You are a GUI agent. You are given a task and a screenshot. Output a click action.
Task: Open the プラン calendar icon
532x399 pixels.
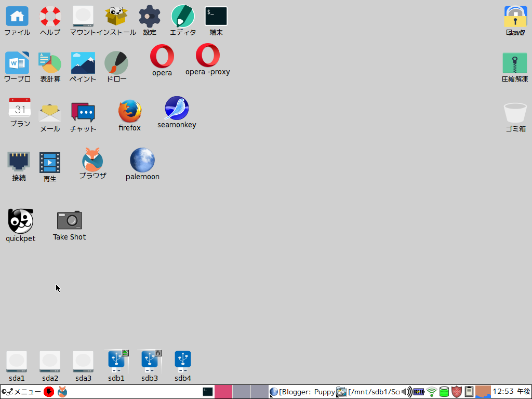pyautogui.click(x=20, y=108)
